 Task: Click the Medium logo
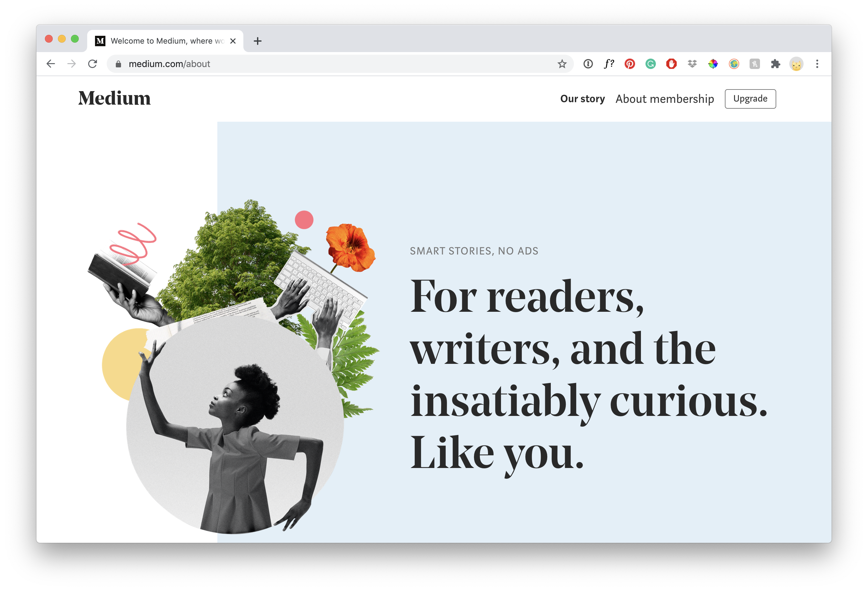tap(114, 98)
